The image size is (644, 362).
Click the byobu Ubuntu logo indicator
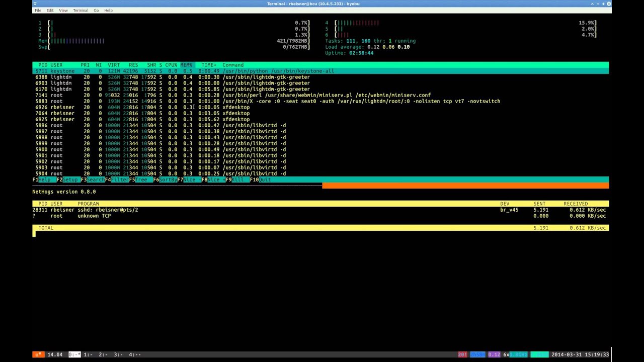coord(38,354)
